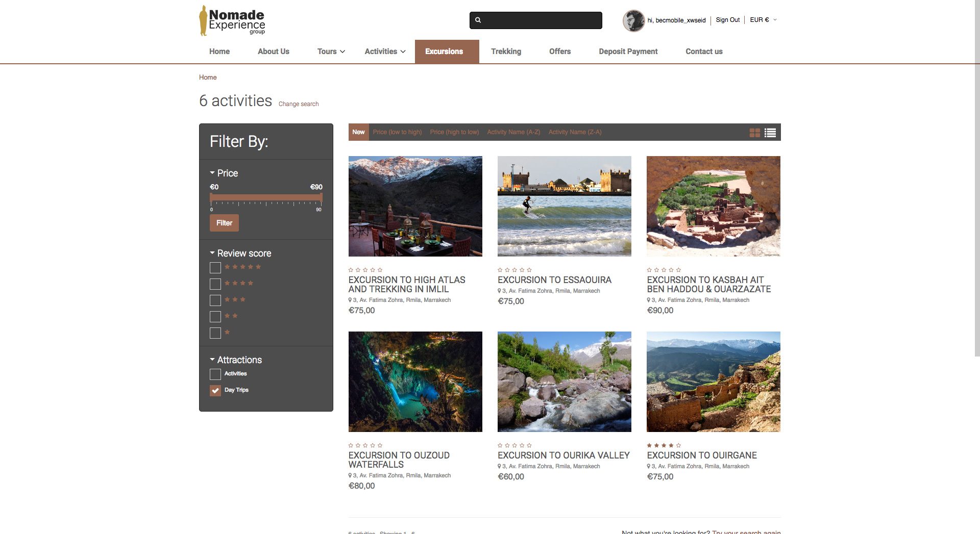Check the four-star review filter

click(x=215, y=284)
